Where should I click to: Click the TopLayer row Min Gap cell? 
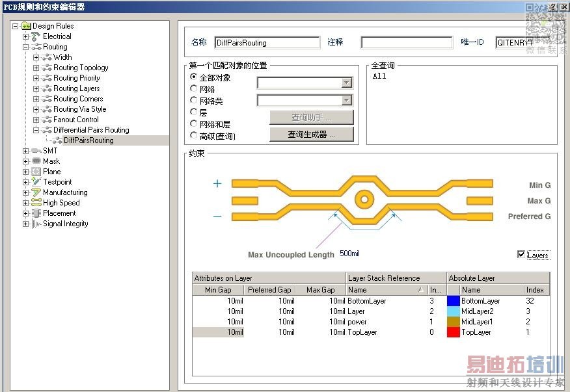[x=218, y=332]
